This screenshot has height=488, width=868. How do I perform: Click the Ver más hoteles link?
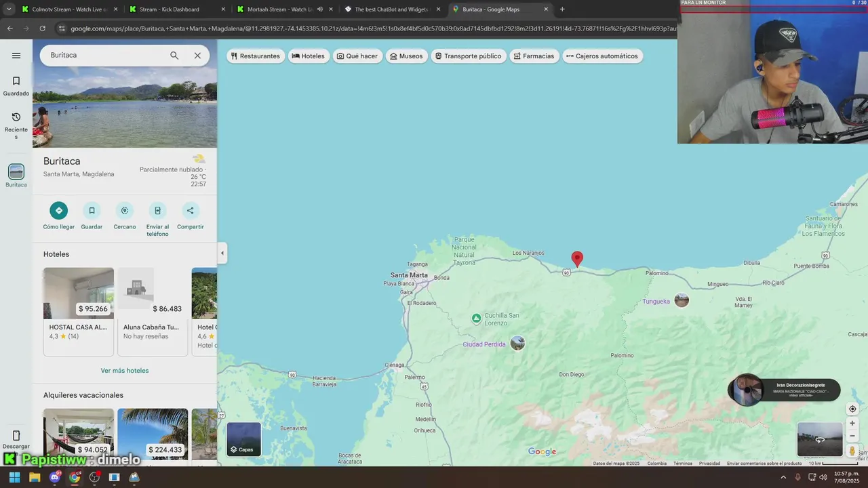click(125, 371)
